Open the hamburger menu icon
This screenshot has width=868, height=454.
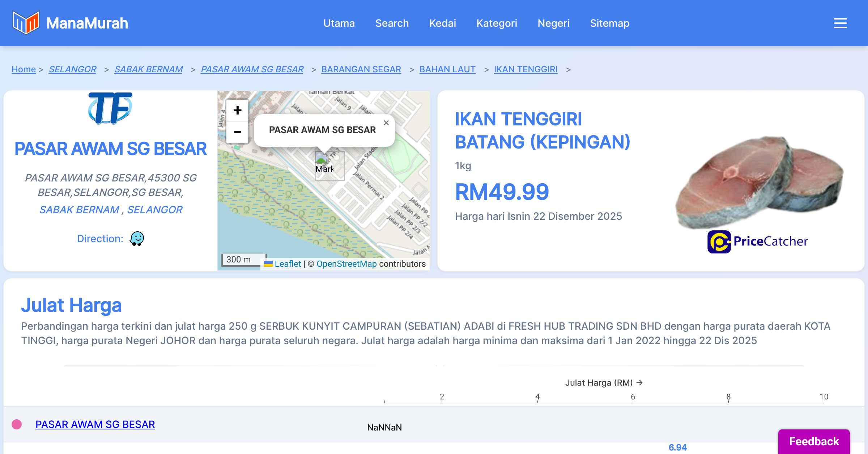click(x=840, y=23)
